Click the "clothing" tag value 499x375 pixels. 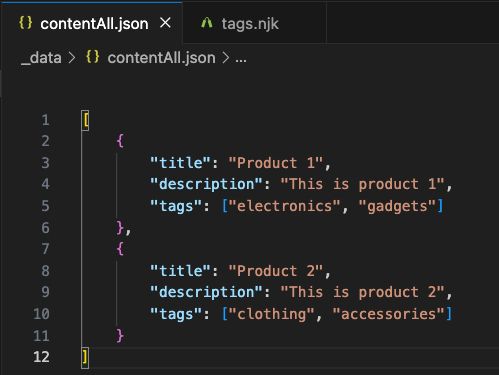pos(271,314)
